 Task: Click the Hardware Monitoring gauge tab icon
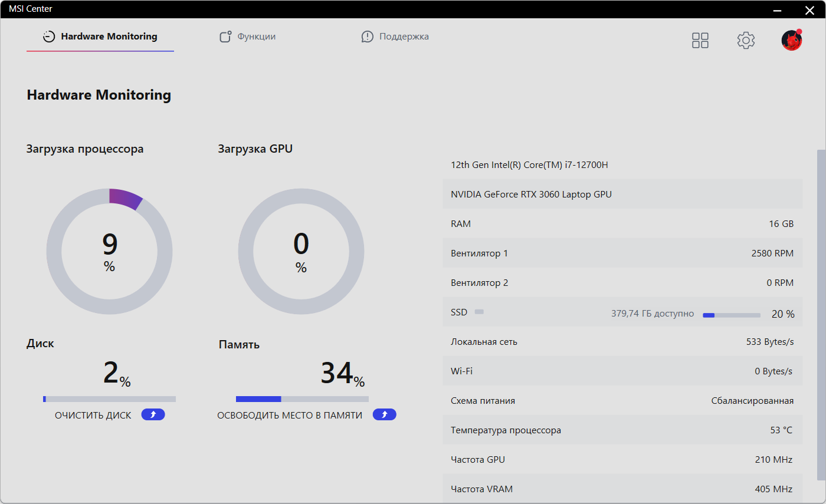[49, 37]
